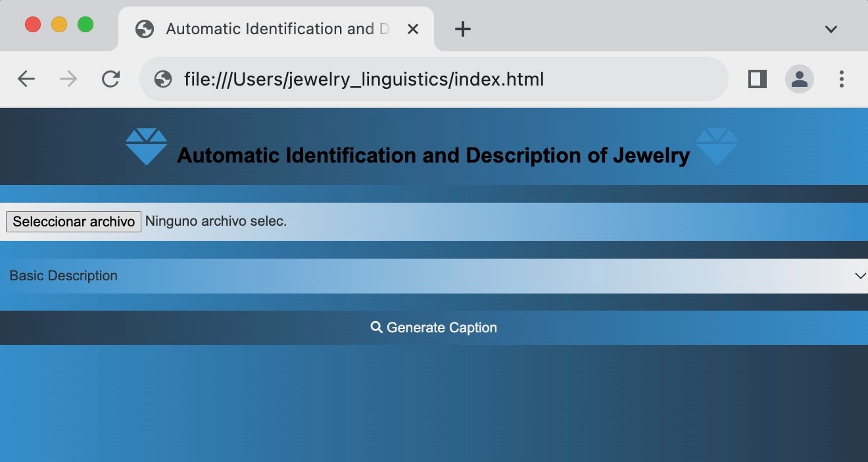868x462 pixels.
Task: Close the Automatic Identification tab
Action: click(x=413, y=29)
